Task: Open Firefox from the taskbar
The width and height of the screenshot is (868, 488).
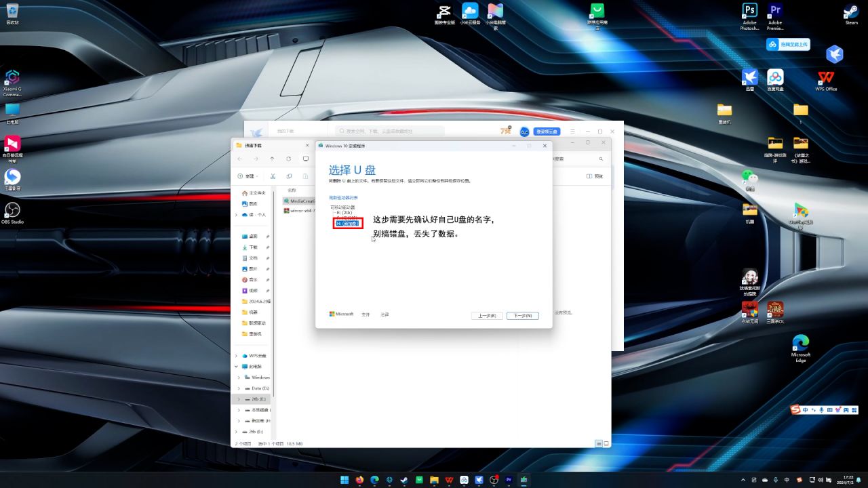Action: pyautogui.click(x=359, y=480)
